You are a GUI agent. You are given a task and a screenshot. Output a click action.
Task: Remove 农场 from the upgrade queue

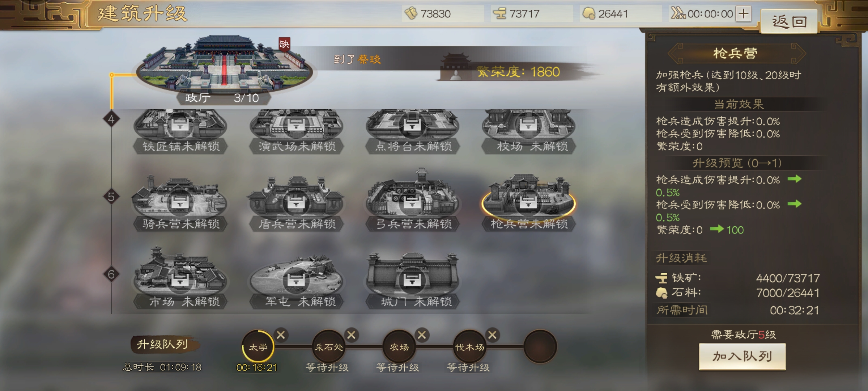[422, 335]
